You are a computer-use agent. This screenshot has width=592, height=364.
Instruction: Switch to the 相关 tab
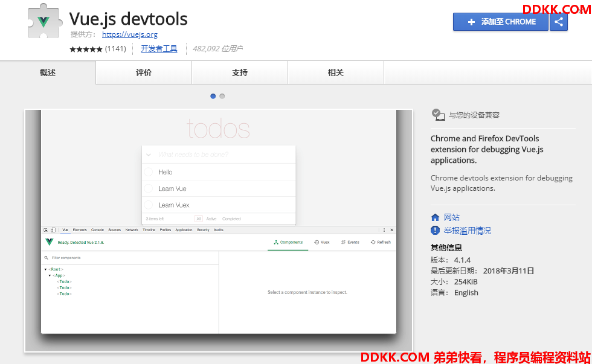pos(336,72)
